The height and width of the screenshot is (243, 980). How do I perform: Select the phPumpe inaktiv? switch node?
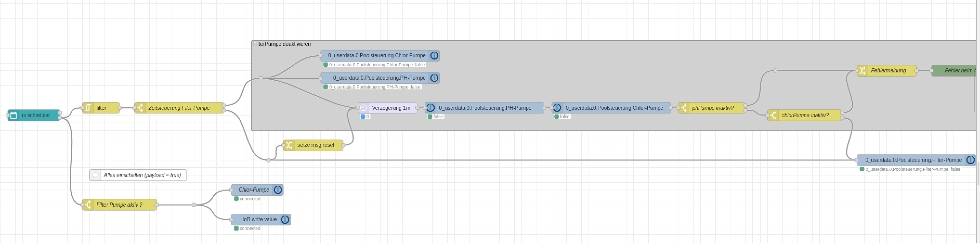tap(711, 108)
